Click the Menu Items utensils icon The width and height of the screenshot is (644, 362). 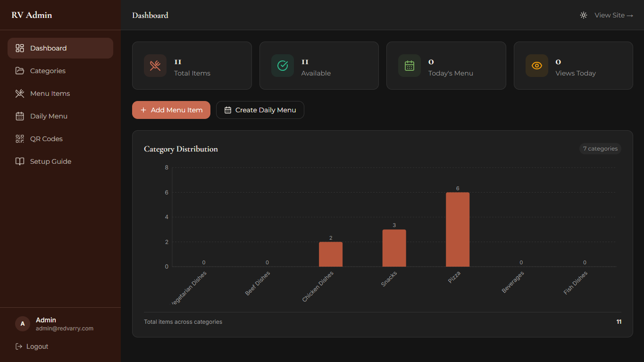[20, 93]
